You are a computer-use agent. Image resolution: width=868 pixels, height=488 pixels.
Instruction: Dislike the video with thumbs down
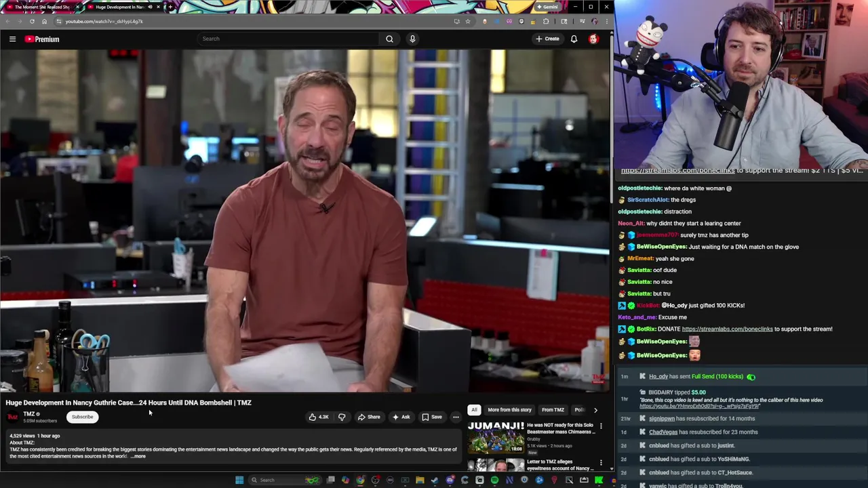point(342,417)
